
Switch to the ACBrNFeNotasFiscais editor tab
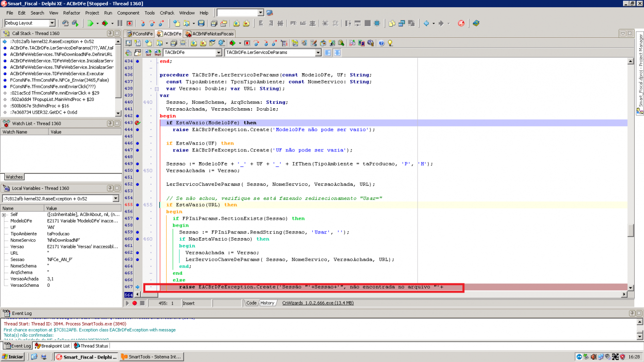209,33
